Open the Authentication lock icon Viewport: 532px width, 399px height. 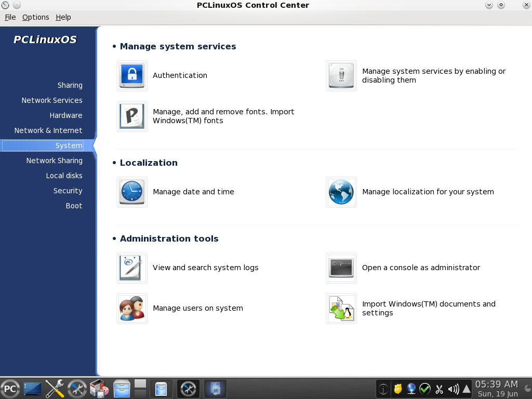tap(132, 76)
